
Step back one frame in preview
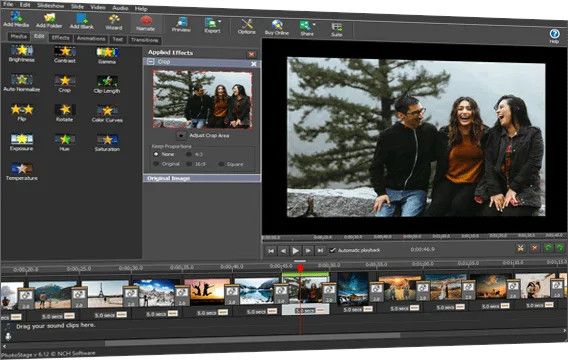click(x=283, y=250)
